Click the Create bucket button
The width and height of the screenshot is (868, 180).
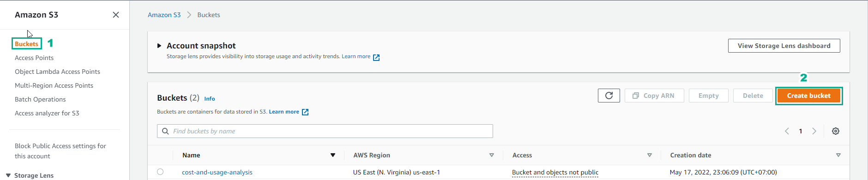tap(809, 96)
